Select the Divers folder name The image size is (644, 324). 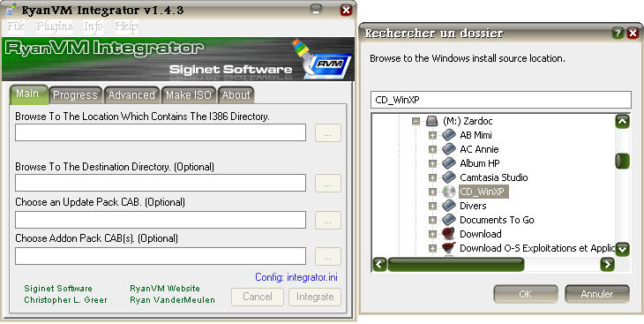[473, 206]
